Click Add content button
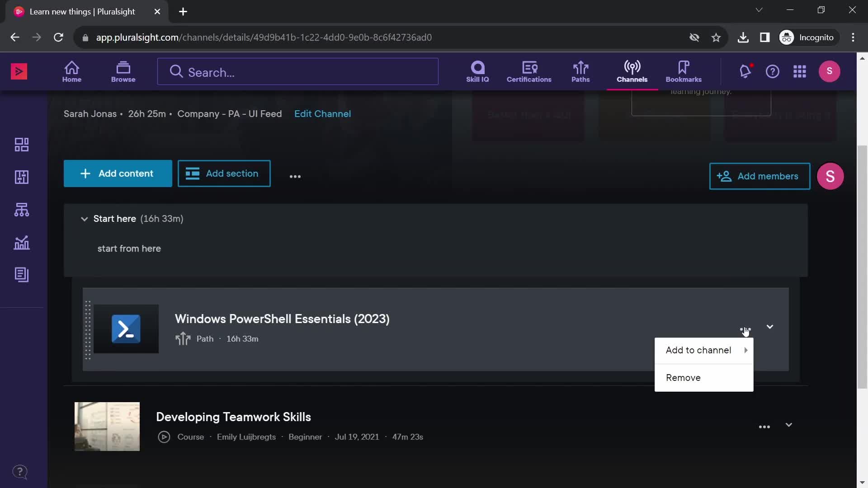868x488 pixels. pos(118,174)
